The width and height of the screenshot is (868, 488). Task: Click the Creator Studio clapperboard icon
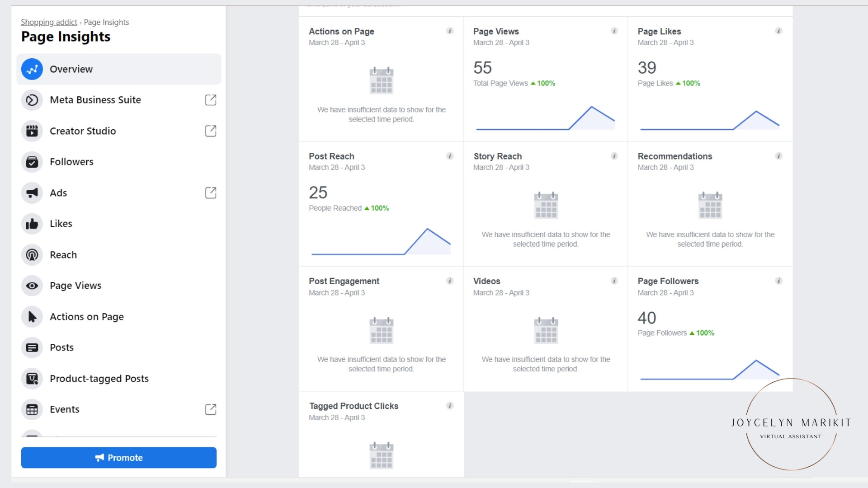coord(32,131)
